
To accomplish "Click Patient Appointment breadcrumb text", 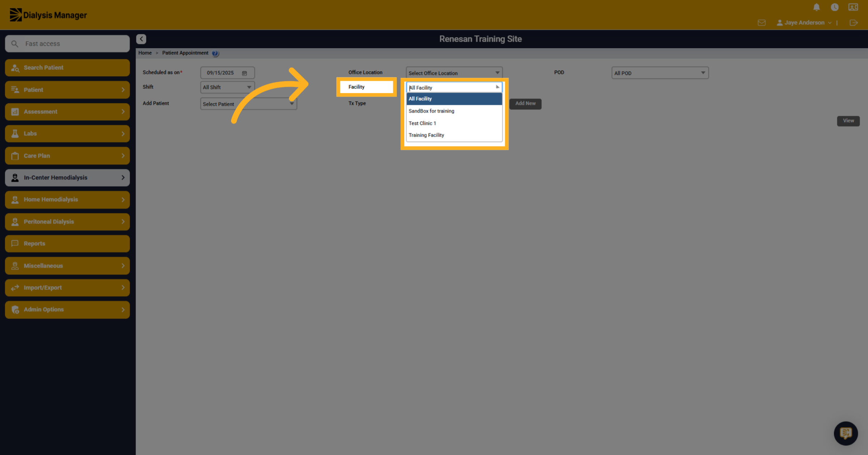I will pyautogui.click(x=185, y=53).
